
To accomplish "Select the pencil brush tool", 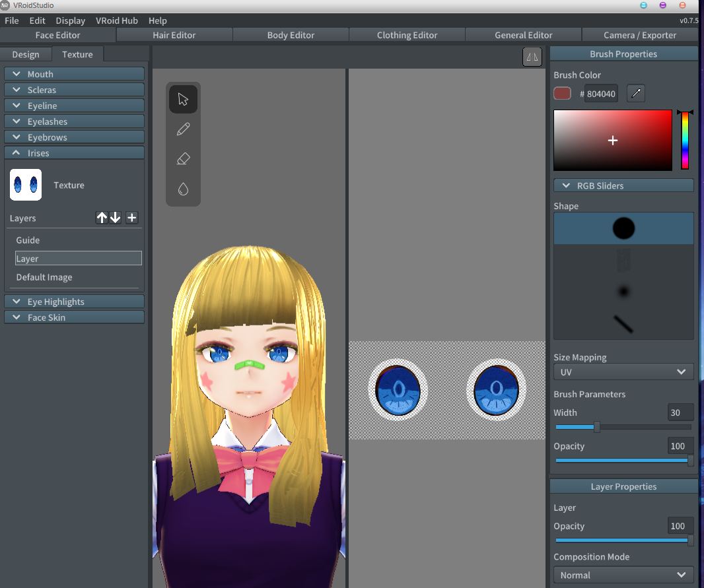I will point(183,129).
